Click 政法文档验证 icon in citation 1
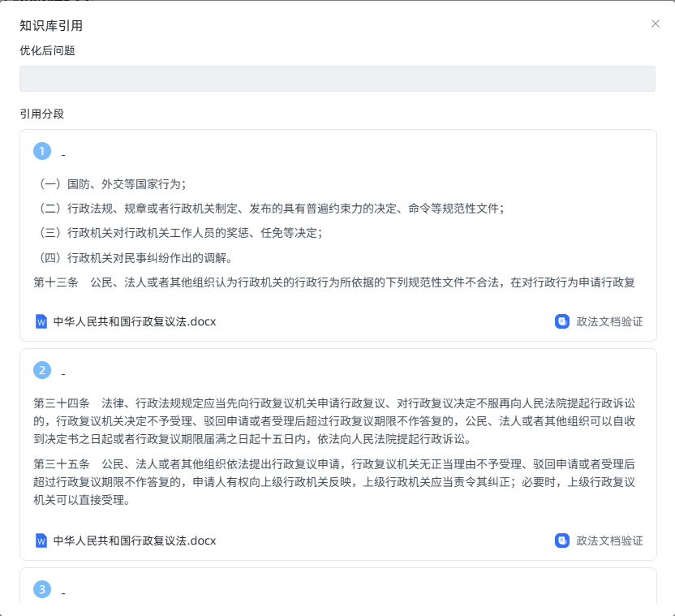Screen dimensions: 675x616 pos(561,321)
